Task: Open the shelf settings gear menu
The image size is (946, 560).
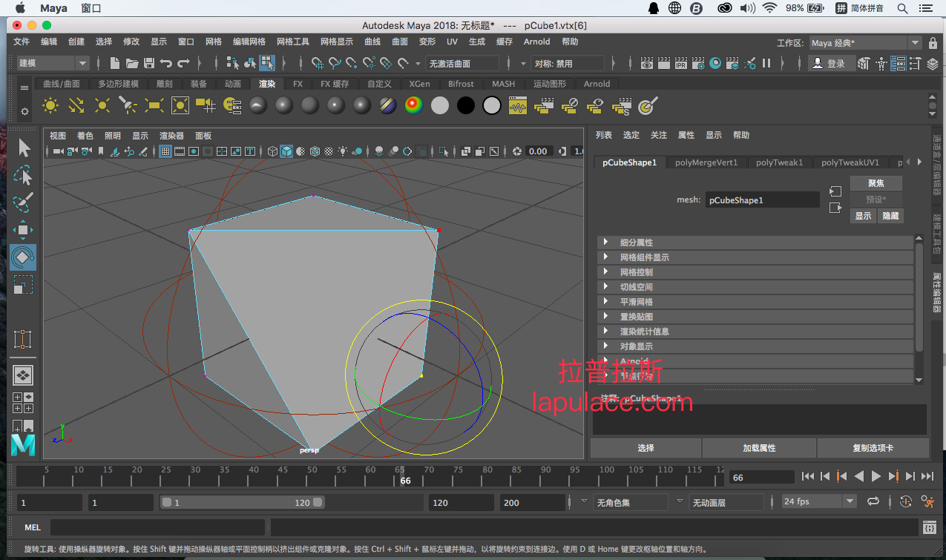Action: click(24, 111)
